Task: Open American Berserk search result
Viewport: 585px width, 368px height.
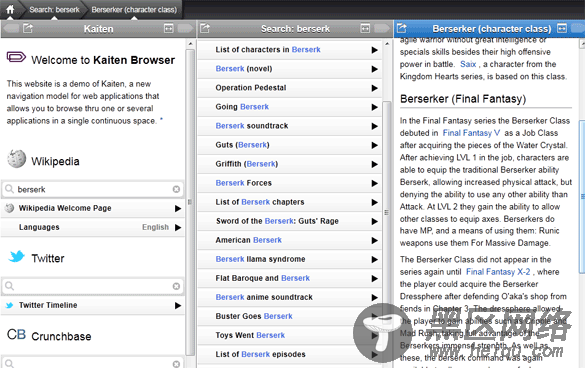Action: click(x=290, y=240)
